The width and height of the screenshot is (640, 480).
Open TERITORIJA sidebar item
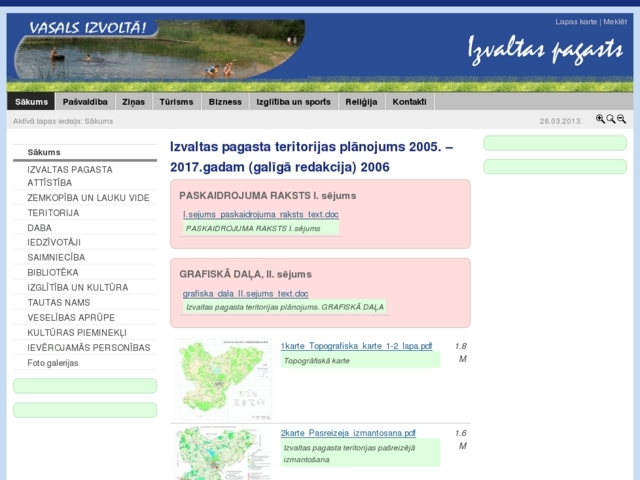85,213
